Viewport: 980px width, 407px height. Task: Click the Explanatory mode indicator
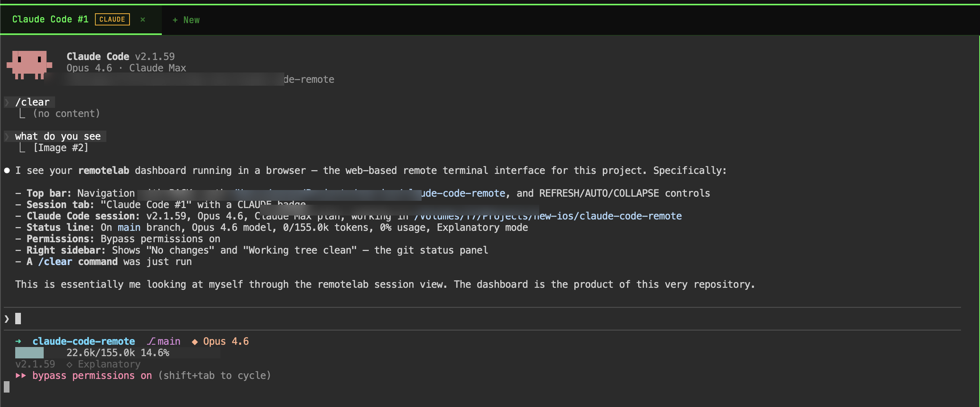tap(104, 364)
